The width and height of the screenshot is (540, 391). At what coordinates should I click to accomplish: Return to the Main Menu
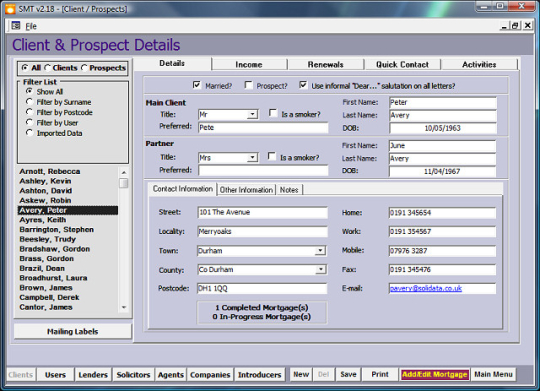point(493,374)
